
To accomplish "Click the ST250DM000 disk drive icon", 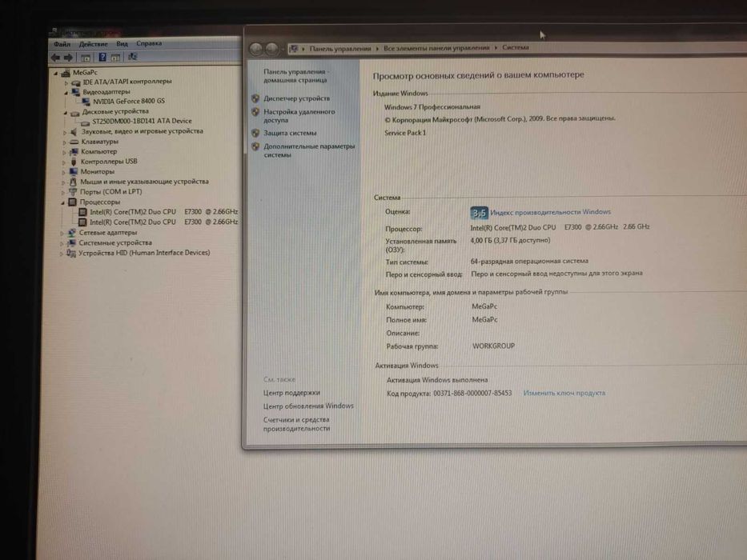I will [x=86, y=122].
